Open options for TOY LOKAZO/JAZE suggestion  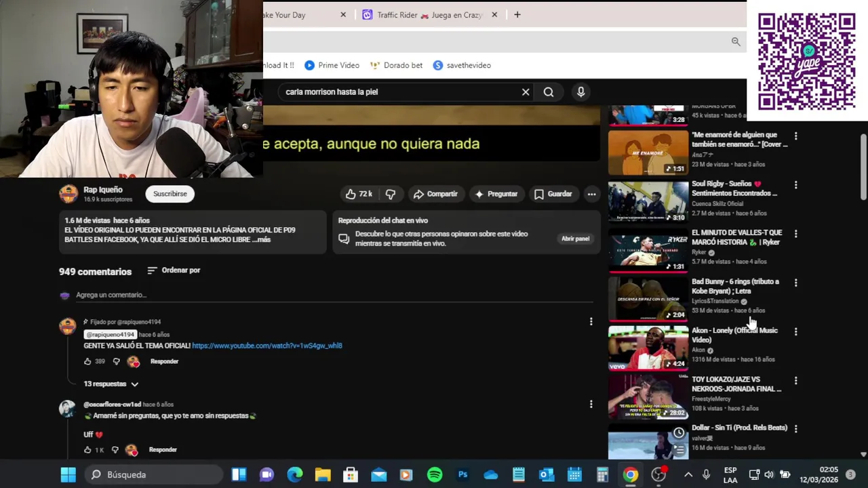[795, 380]
